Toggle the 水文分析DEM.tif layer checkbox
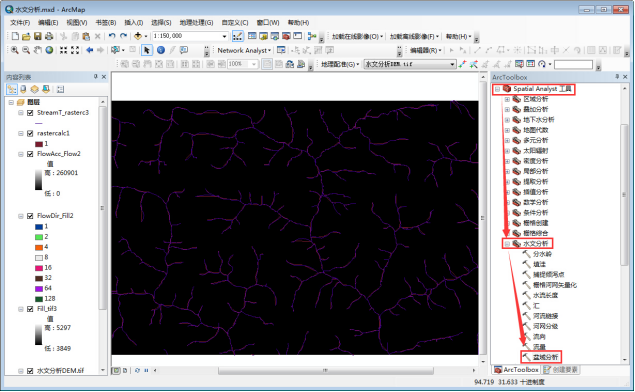The width and height of the screenshot is (635, 392). coord(30,371)
